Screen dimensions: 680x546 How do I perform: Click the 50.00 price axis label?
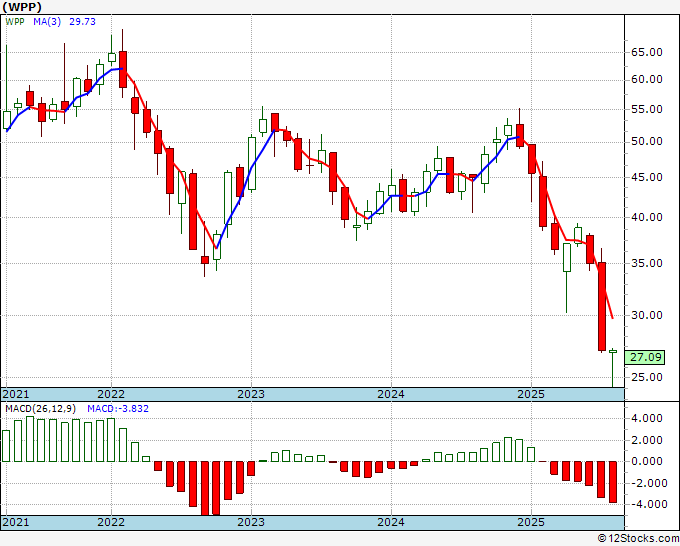click(647, 141)
